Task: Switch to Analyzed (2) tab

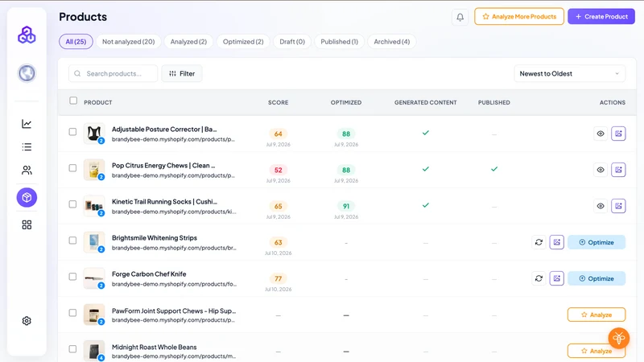Action: pyautogui.click(x=188, y=42)
